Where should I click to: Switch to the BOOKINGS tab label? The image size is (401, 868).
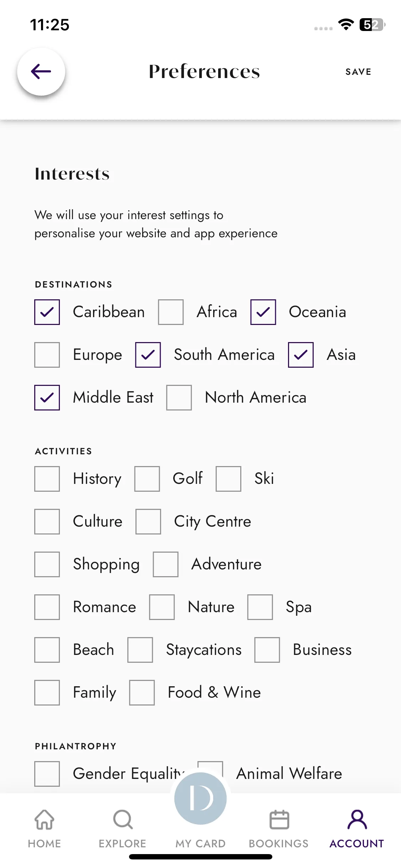[x=279, y=843]
